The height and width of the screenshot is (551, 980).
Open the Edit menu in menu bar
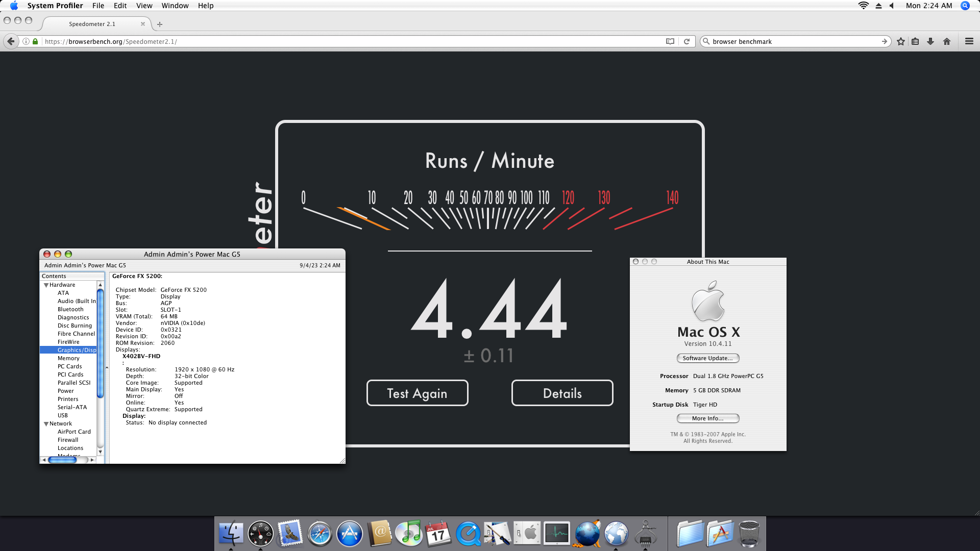120,6
